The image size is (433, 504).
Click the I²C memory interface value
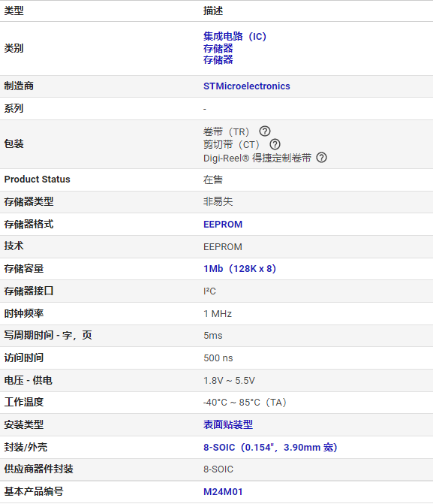click(x=209, y=291)
